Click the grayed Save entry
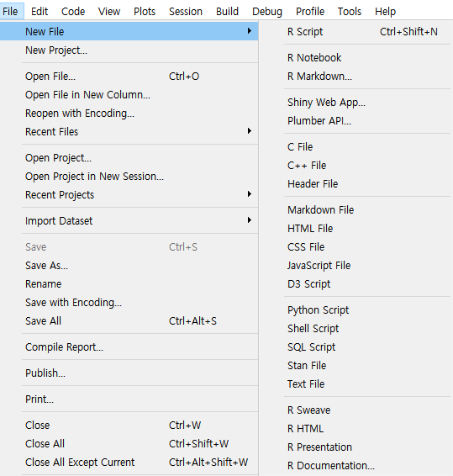The image size is (453, 476). pyautogui.click(x=129, y=247)
